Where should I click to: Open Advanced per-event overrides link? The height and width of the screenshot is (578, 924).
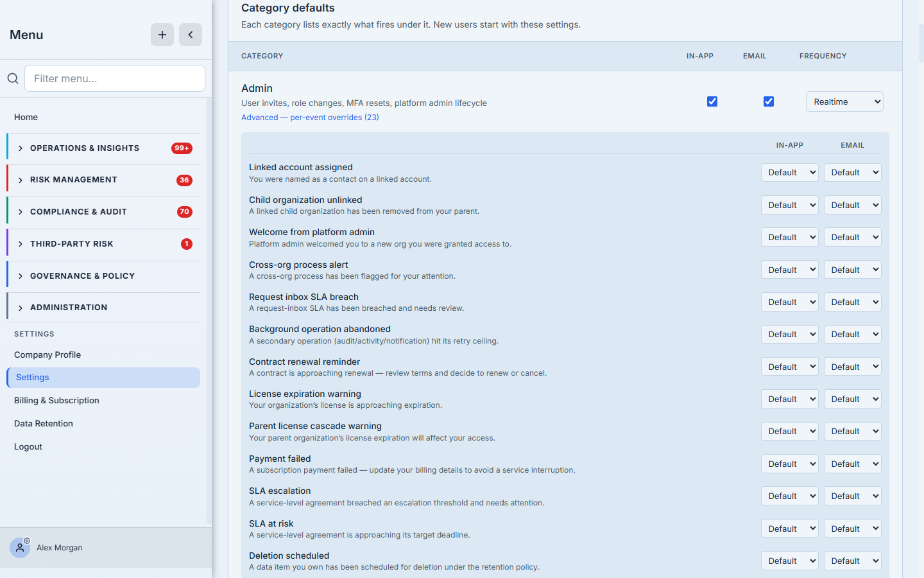[310, 118]
